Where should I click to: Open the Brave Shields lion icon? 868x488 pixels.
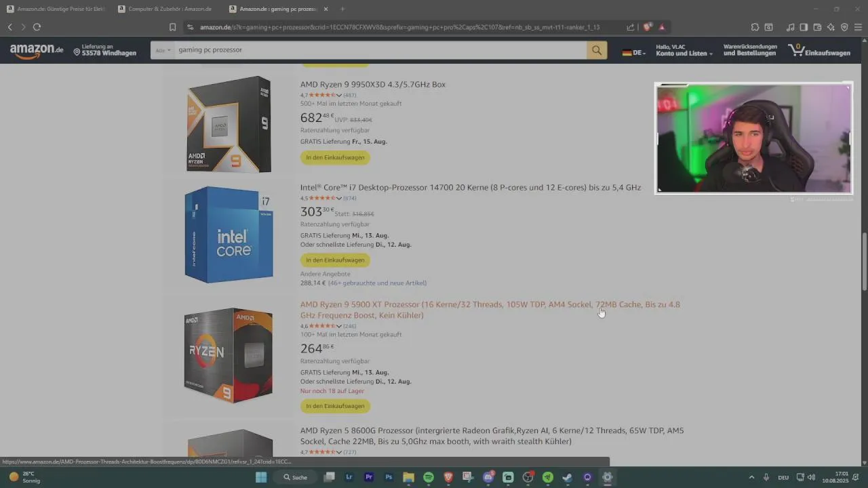point(648,27)
